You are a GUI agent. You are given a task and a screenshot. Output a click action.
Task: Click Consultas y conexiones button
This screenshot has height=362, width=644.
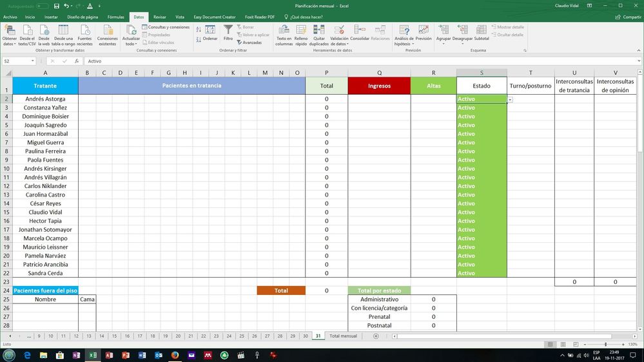click(166, 27)
